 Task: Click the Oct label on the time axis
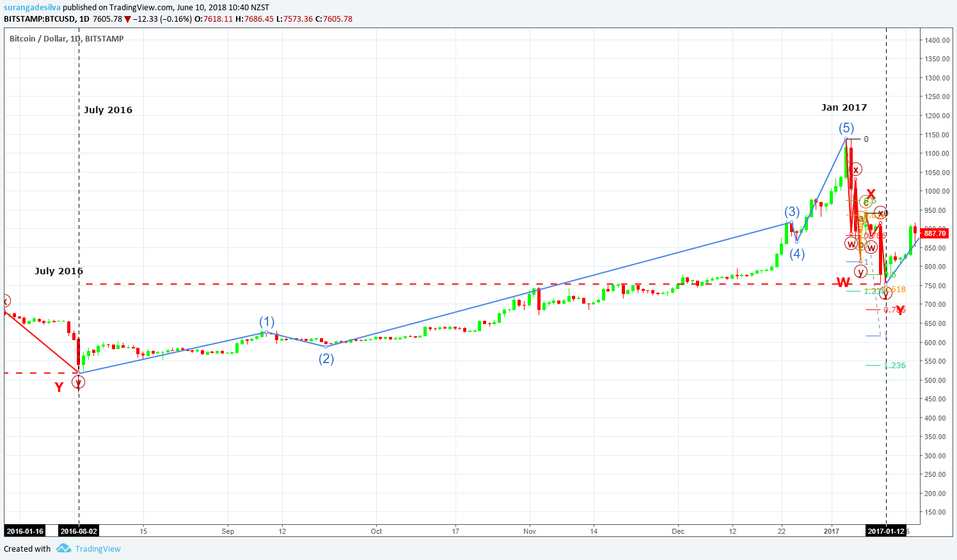(376, 531)
